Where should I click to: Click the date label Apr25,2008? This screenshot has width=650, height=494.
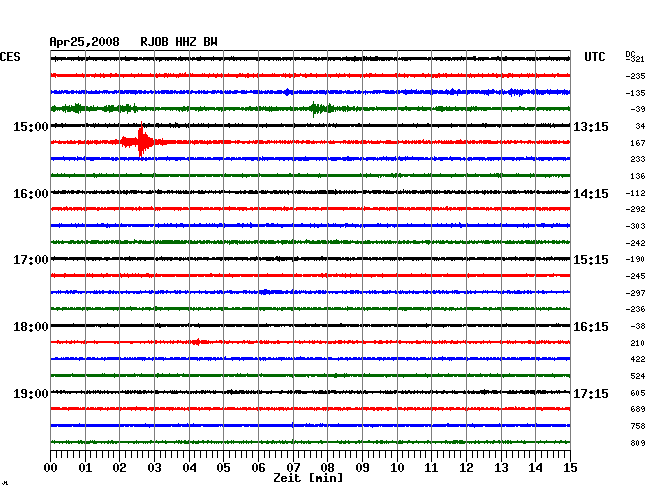pos(84,42)
